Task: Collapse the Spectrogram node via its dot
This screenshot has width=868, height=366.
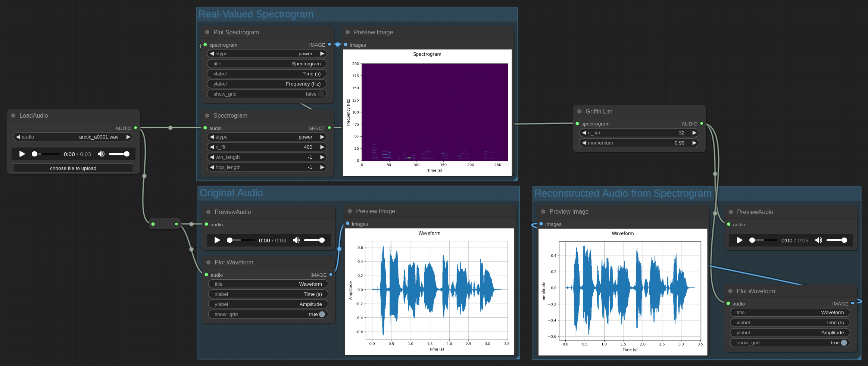Action: [x=207, y=115]
